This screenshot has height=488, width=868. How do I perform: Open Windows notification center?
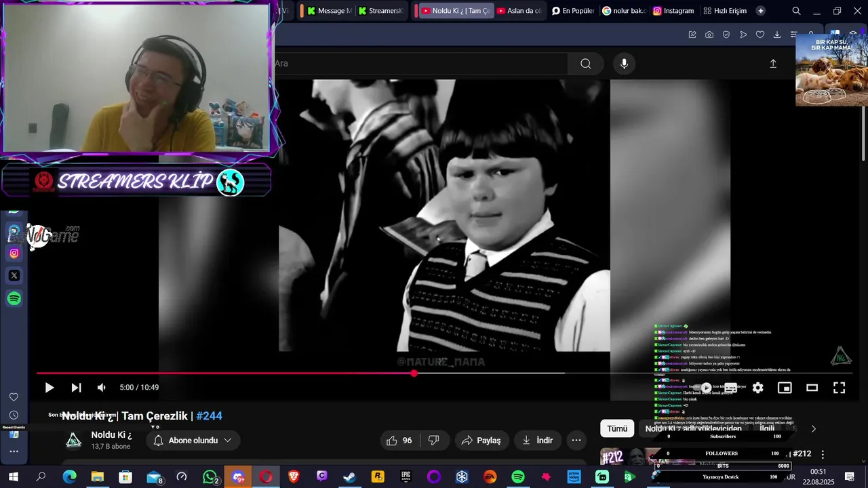point(849,477)
